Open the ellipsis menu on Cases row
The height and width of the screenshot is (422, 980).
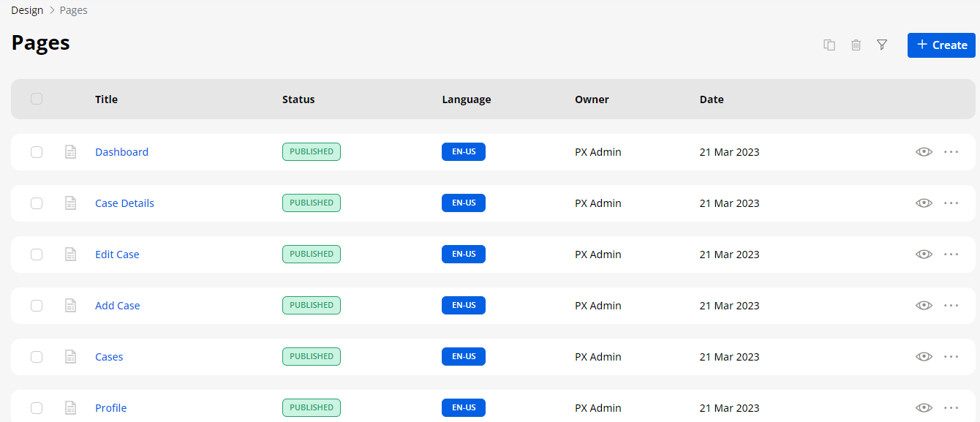tap(951, 357)
